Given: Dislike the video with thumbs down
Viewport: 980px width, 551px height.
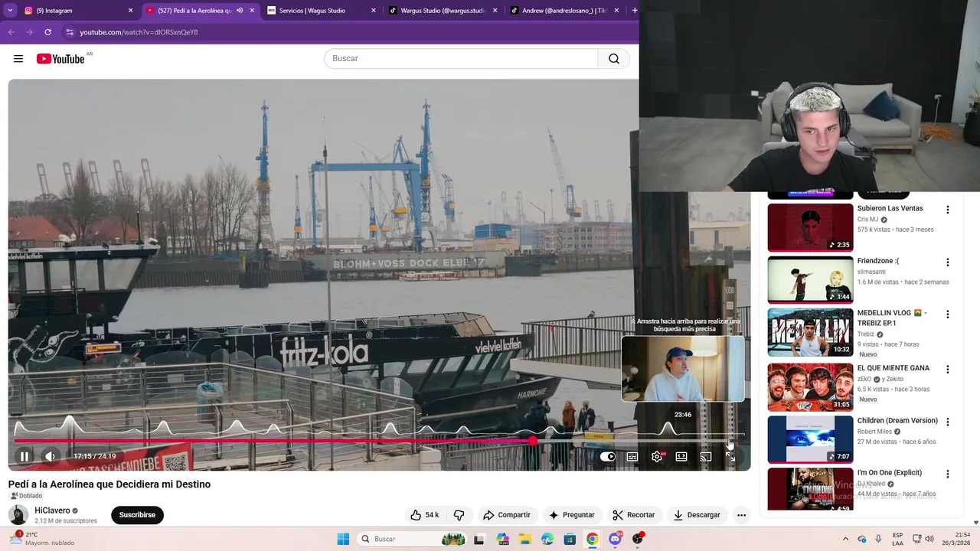Looking at the screenshot, I should pos(459,515).
